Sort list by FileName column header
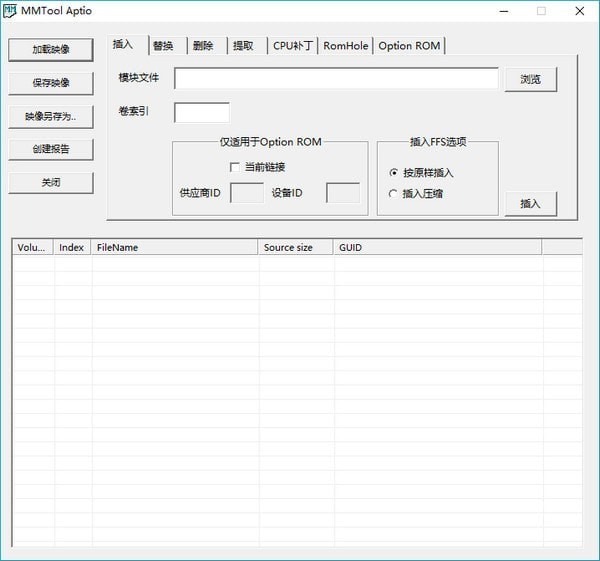Image resolution: width=600 pixels, height=561 pixels. point(175,247)
